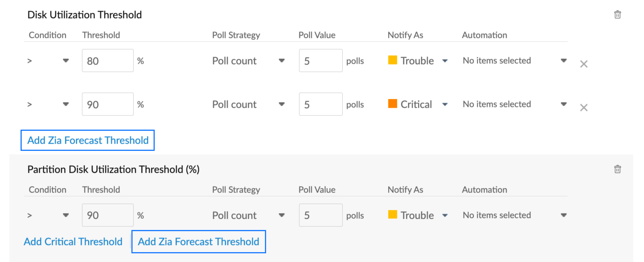The width and height of the screenshot is (644, 262).
Task: Click Add Critical Threshold link
Action: coord(73,241)
